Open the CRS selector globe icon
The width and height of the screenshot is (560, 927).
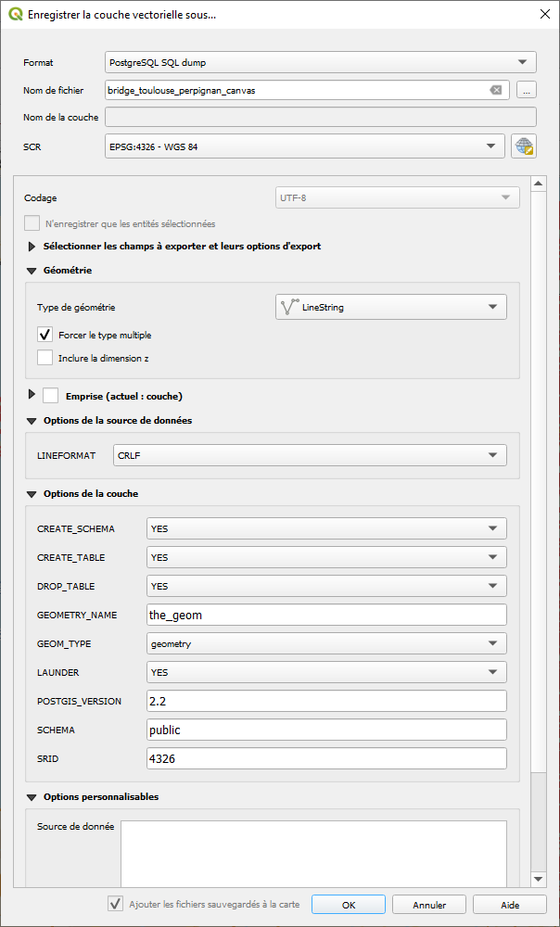523,146
